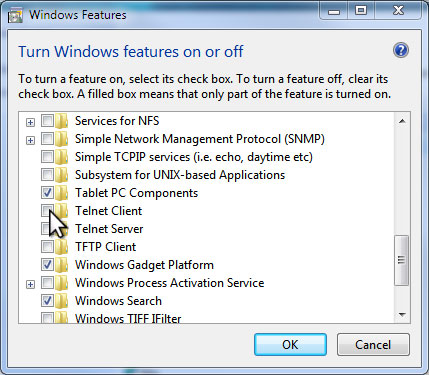This screenshot has height=375, width=429.
Task: Uncheck the Windows Gadget Platform checkbox
Action: 47,265
